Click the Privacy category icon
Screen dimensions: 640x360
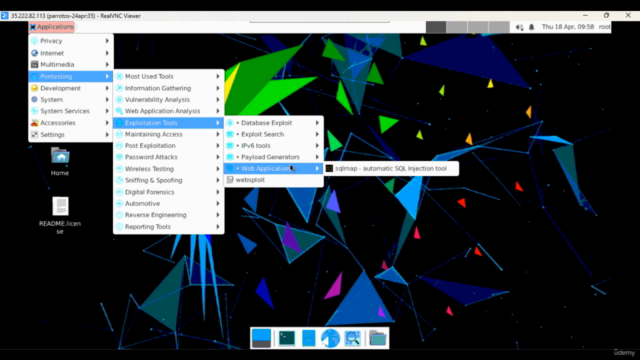pos(35,41)
